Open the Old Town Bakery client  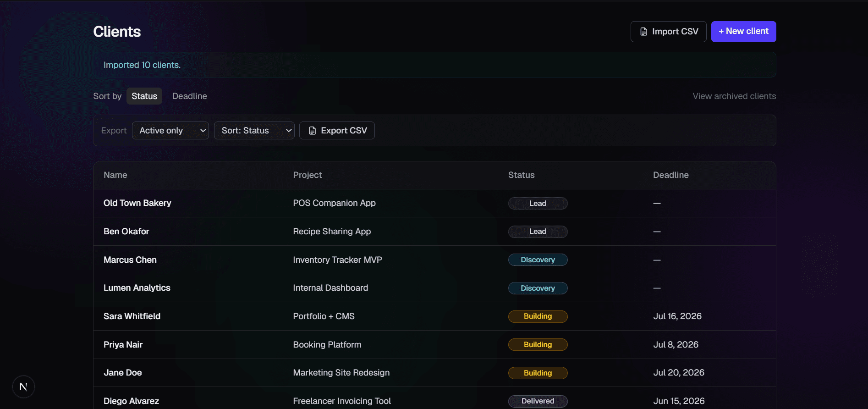pos(137,203)
